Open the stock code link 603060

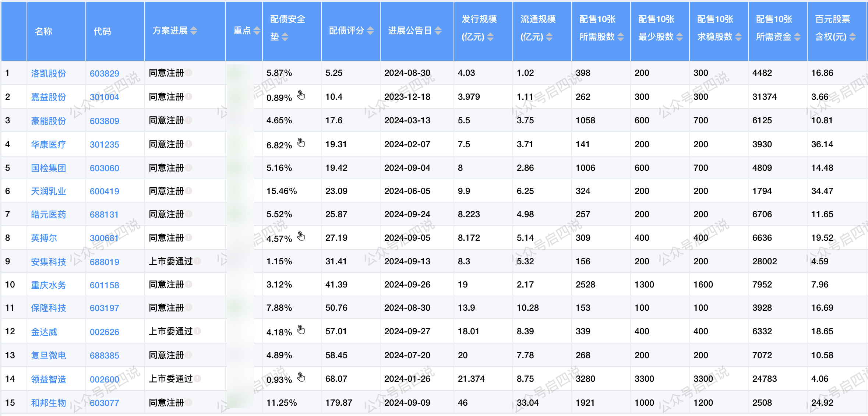pos(104,168)
